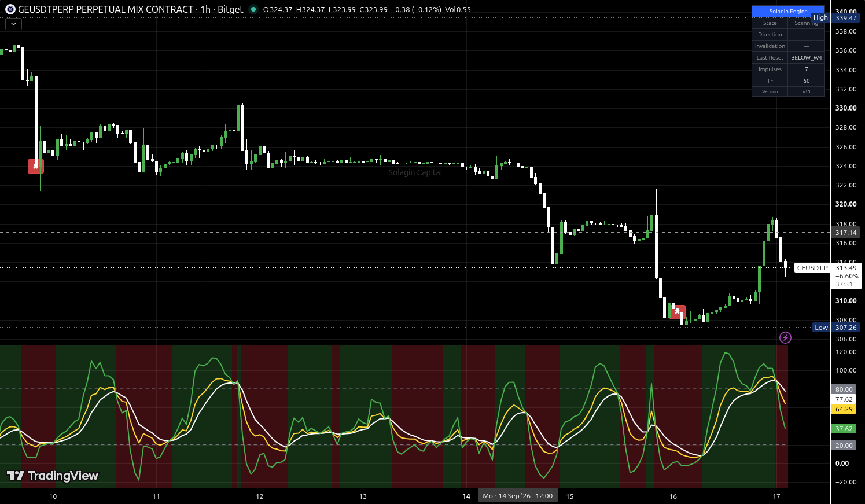Click the white 77.62 oscillator value label
The image size is (865, 504).
[x=844, y=399]
